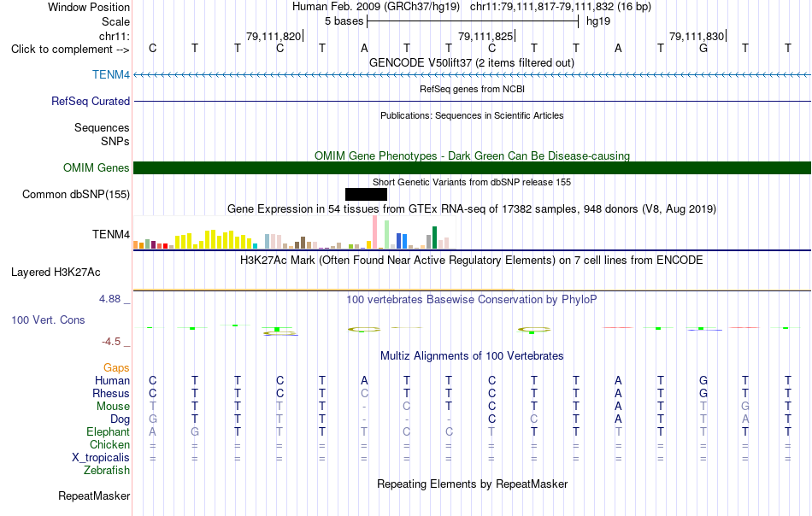Click the OMIM Gene Phenotypes track title
This screenshot has height=516, width=812.
[473, 155]
